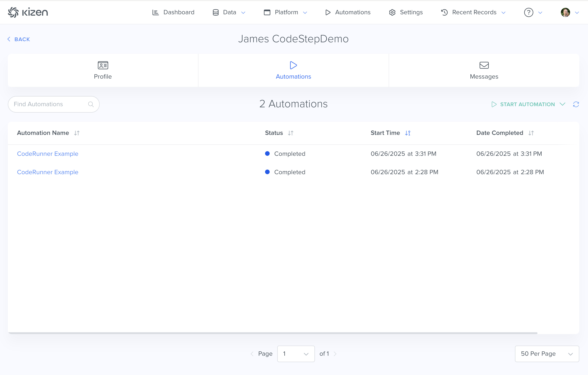Open the page number dropdown
The width and height of the screenshot is (588, 375).
pos(296,354)
